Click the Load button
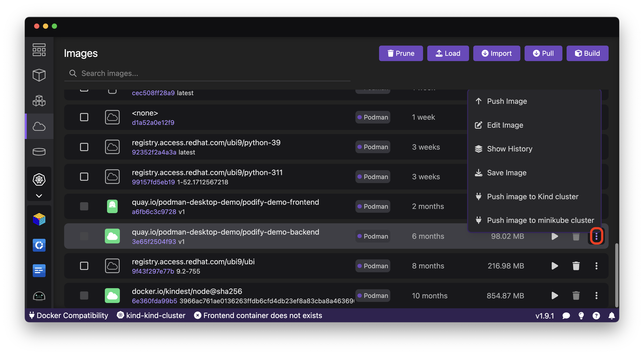This screenshot has height=355, width=644. (x=448, y=53)
